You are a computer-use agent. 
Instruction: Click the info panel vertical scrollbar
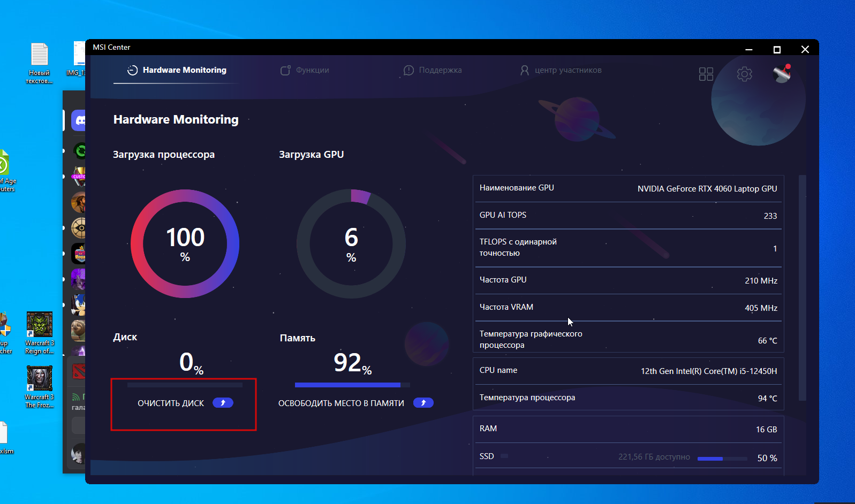[802, 288]
